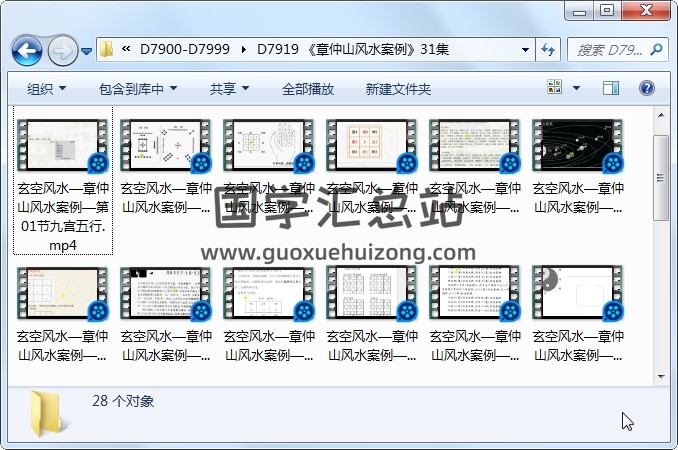Expand the view options dropdown arrow
Viewport: 678px width, 450px height.
[578, 88]
